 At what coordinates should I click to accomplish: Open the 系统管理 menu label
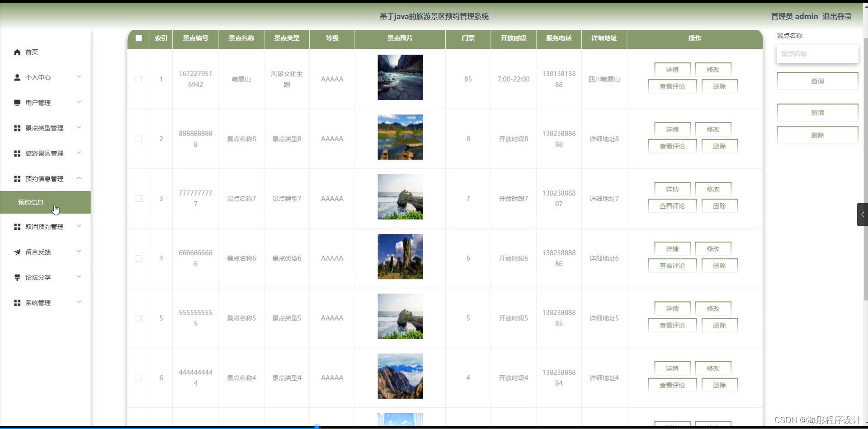[x=38, y=303]
